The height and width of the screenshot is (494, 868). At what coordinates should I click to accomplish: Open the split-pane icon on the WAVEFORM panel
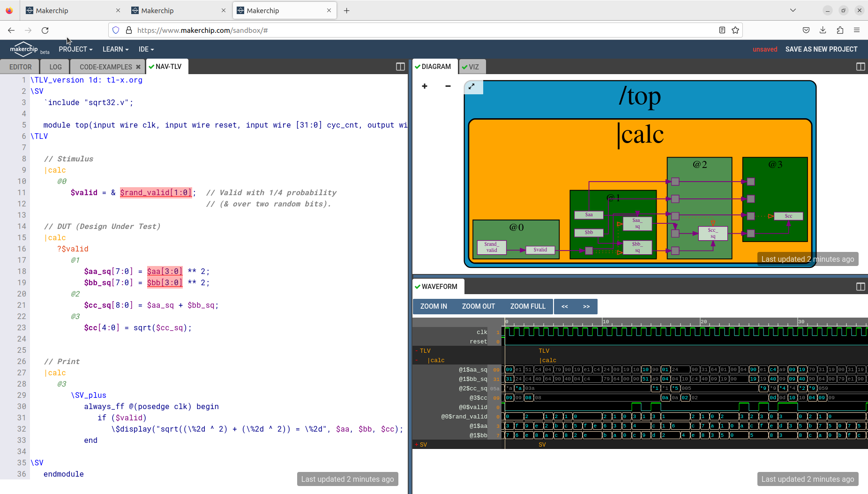tap(861, 286)
